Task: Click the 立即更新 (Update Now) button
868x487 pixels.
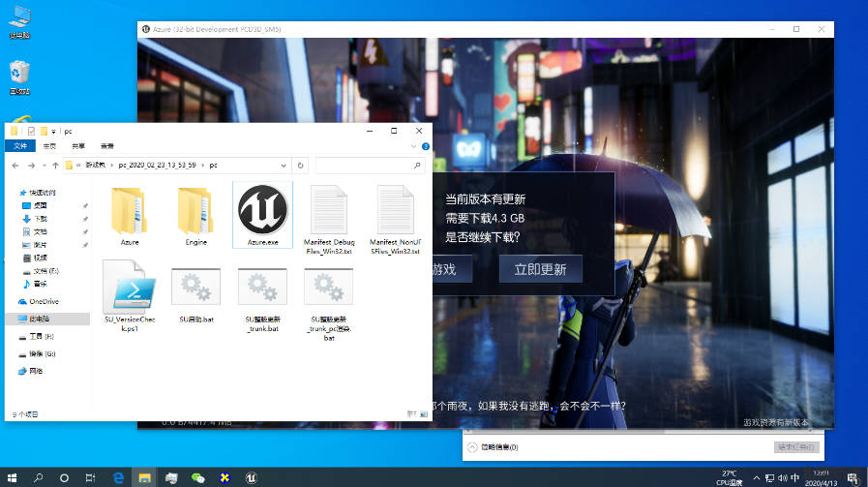Action: coord(540,269)
